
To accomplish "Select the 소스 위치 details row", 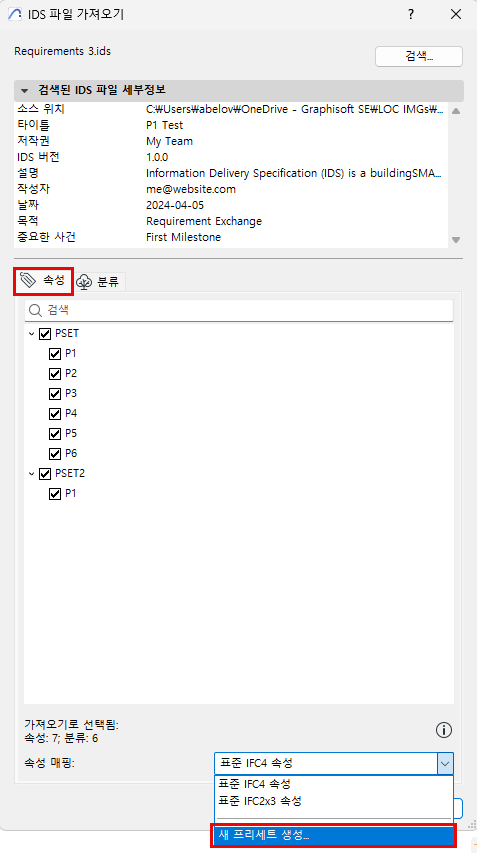I will (x=231, y=109).
